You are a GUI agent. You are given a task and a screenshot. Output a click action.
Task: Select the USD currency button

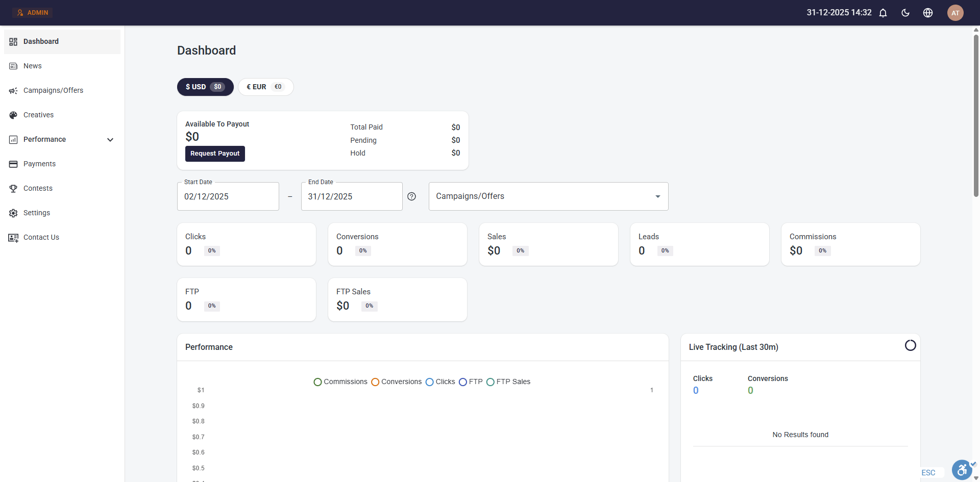tap(205, 87)
